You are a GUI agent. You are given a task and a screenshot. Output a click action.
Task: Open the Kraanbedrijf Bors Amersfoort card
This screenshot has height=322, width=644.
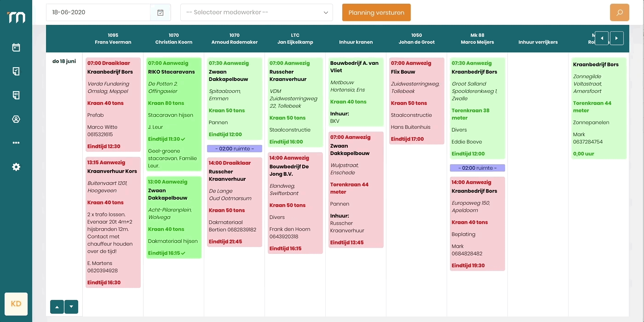[599, 109]
